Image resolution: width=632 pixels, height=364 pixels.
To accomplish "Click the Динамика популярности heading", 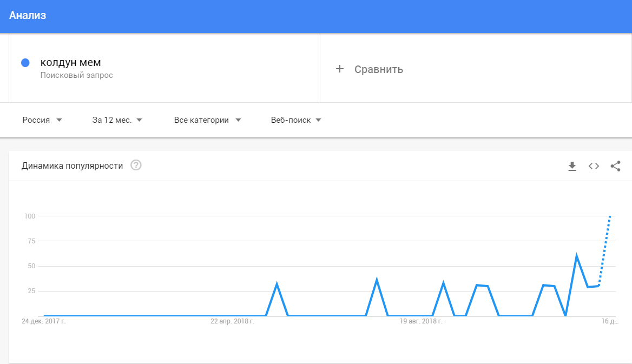I will click(x=72, y=166).
